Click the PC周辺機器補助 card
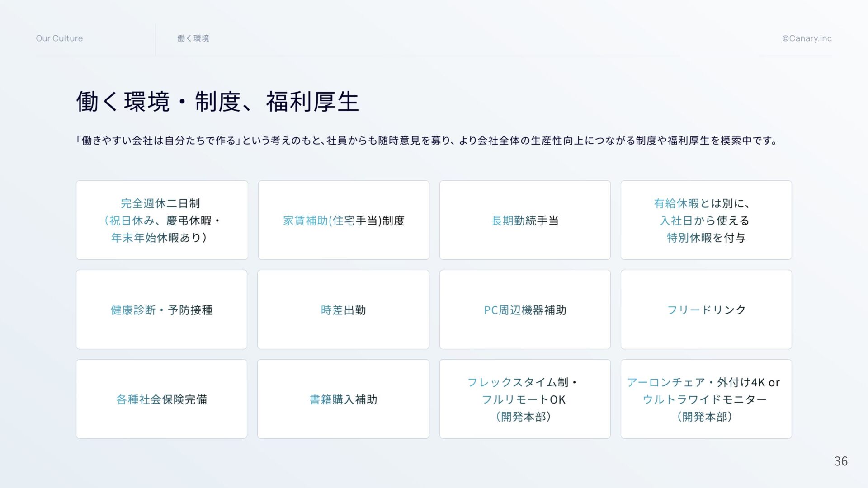Image resolution: width=868 pixels, height=488 pixels. pyautogui.click(x=525, y=310)
